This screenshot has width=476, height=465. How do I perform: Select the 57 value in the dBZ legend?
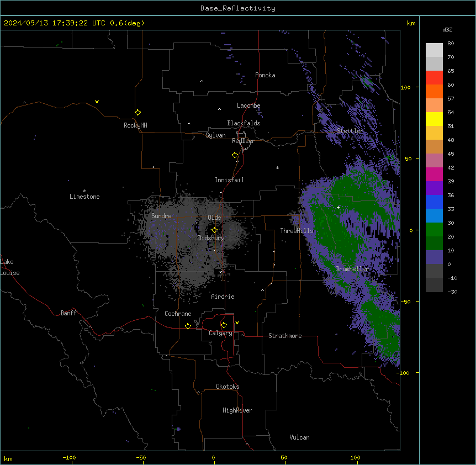click(451, 99)
